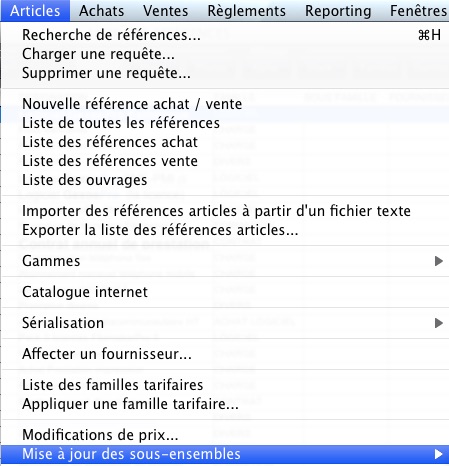Expand Mise à jour des sous-ensembles submenu
Viewport: 449px width, 466px height.
[x=225, y=454]
